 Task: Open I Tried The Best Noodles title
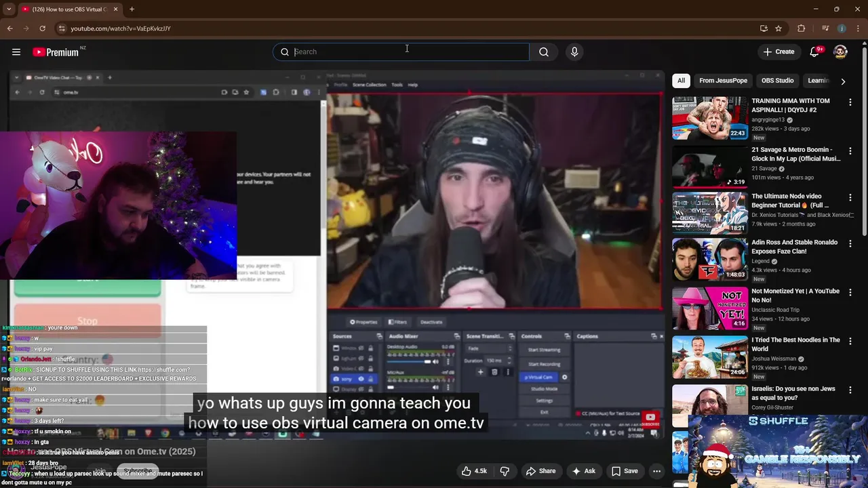(x=795, y=344)
